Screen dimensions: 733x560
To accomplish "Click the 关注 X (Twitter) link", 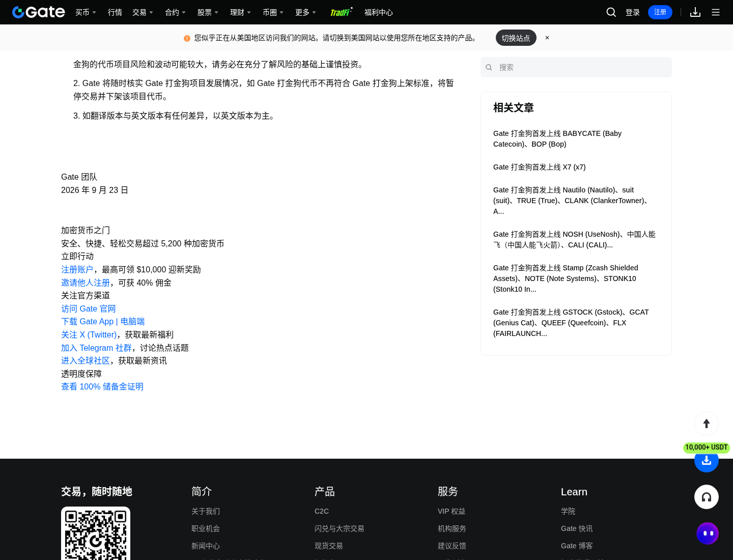I will 89,334.
